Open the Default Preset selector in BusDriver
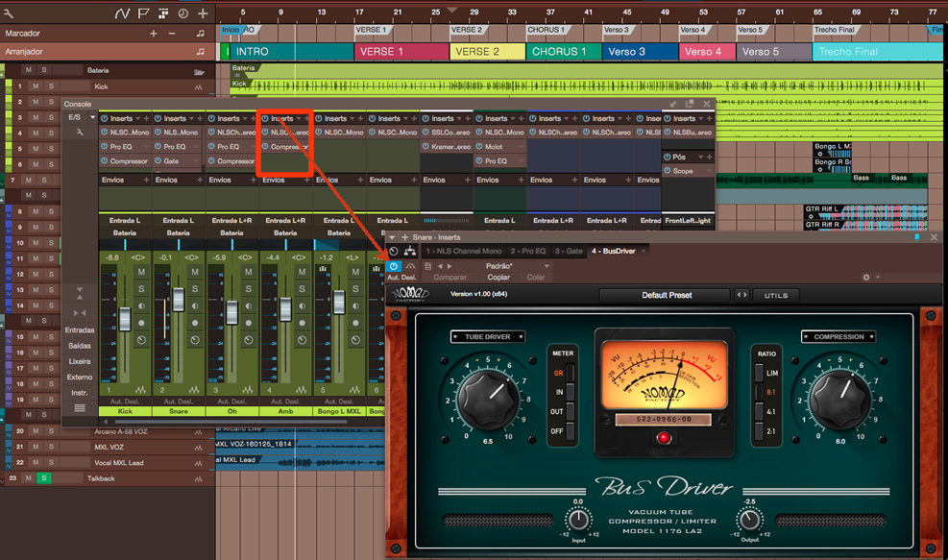 click(667, 295)
